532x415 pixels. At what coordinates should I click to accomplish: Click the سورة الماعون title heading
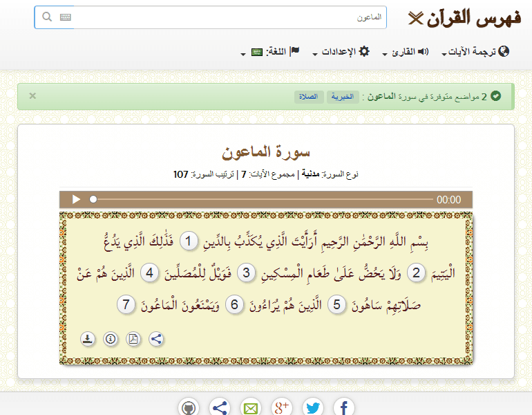(x=266, y=152)
